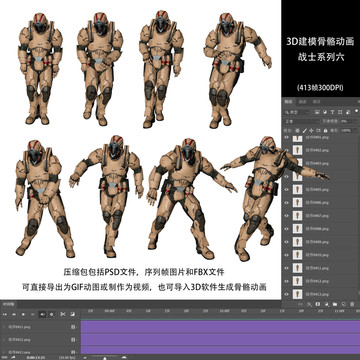Switch to the Paths tab

pyautogui.click(x=316, y=102)
